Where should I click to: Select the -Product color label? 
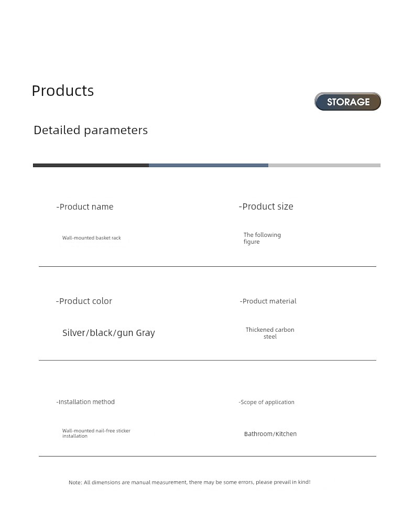84,301
